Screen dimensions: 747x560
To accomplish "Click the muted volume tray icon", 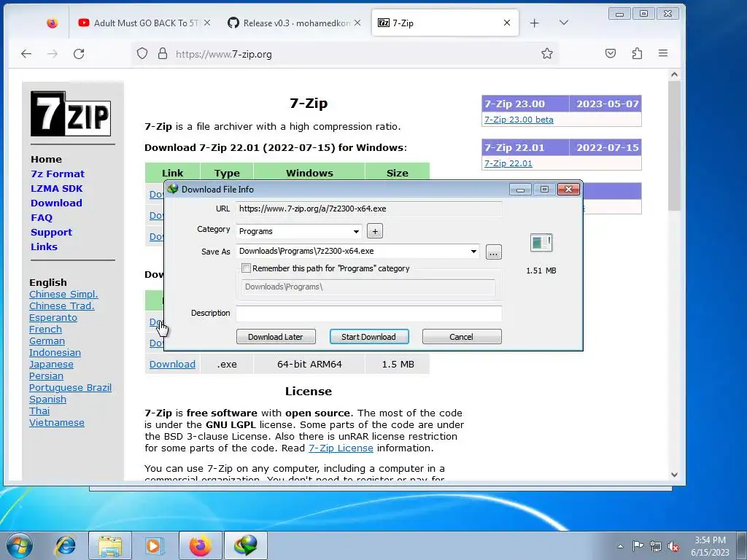I will coord(673,545).
